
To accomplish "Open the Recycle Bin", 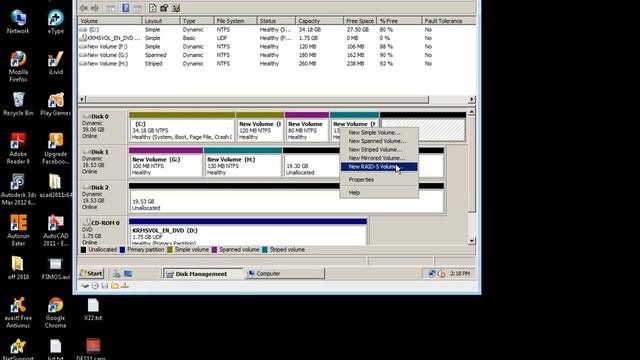I will point(18,104).
